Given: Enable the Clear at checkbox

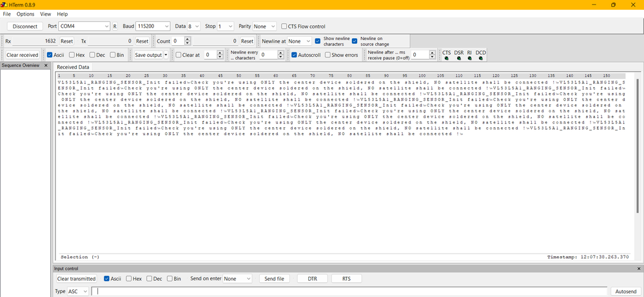Looking at the screenshot, I should coord(179,55).
